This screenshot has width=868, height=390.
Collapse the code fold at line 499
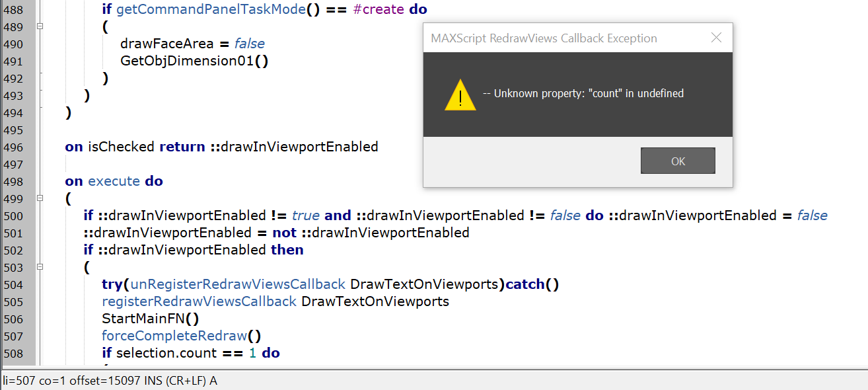click(40, 199)
